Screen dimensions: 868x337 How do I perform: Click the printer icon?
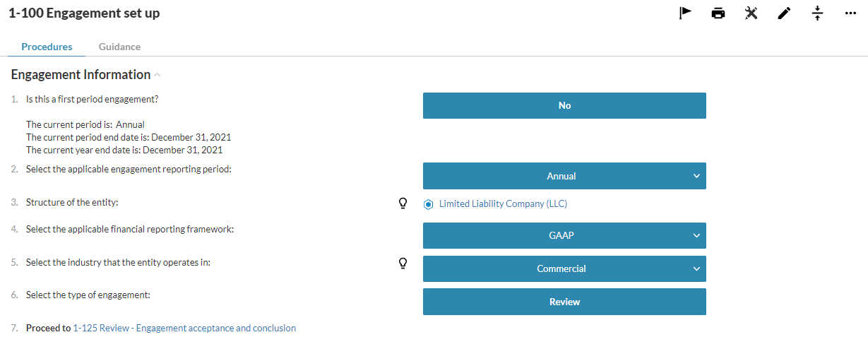pos(718,13)
